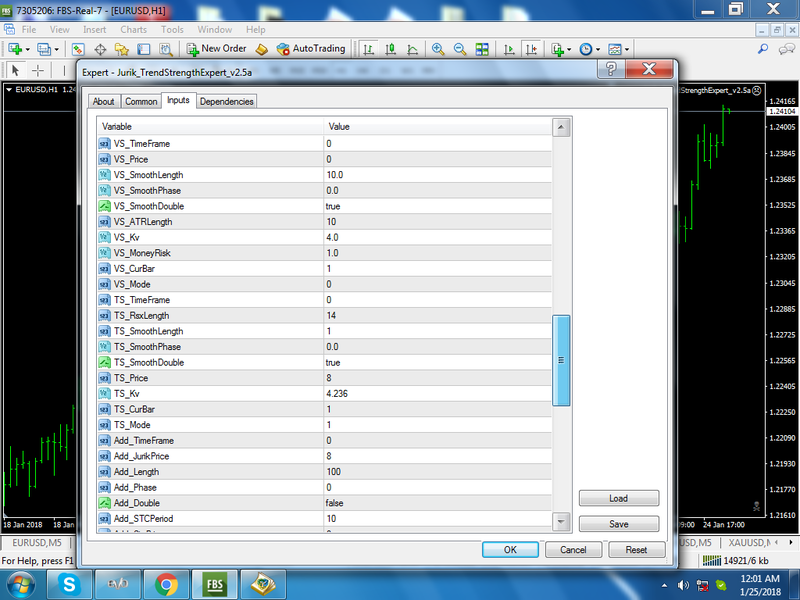Toggle Chart Shift icon
Screen dimensions: 800x600
(531, 49)
